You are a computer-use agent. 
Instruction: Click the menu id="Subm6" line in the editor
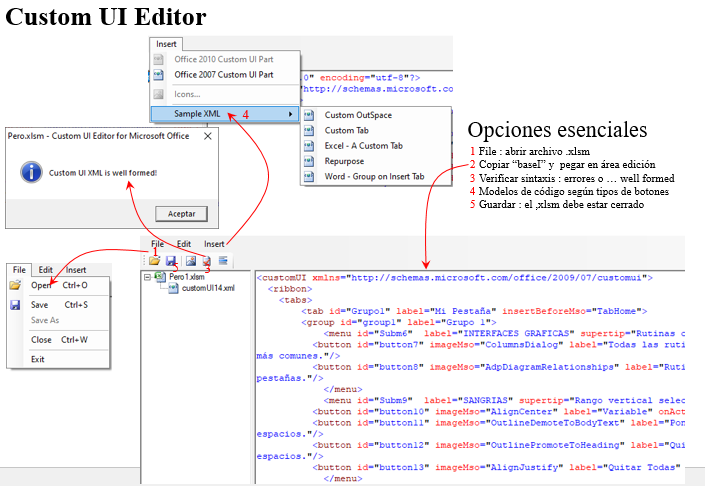[x=504, y=334]
